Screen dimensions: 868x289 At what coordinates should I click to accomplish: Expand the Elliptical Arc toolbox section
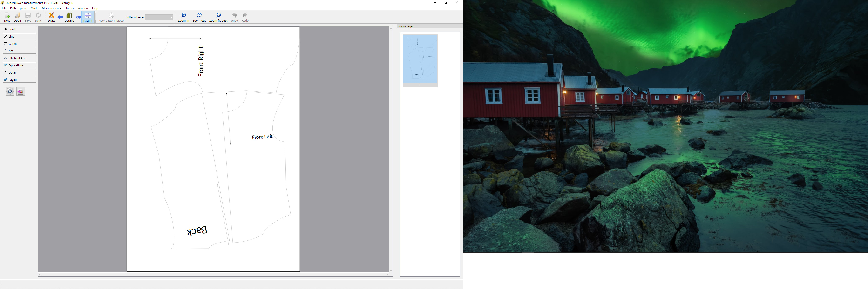pos(20,58)
